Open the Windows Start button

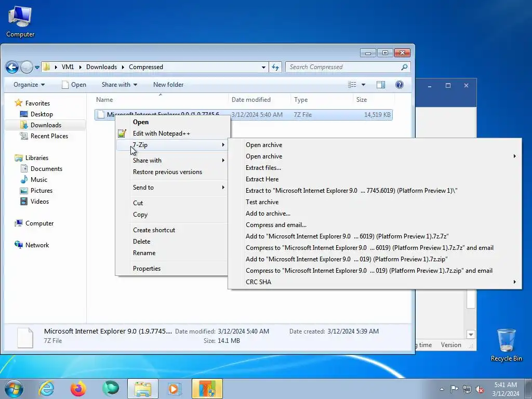tap(14, 389)
